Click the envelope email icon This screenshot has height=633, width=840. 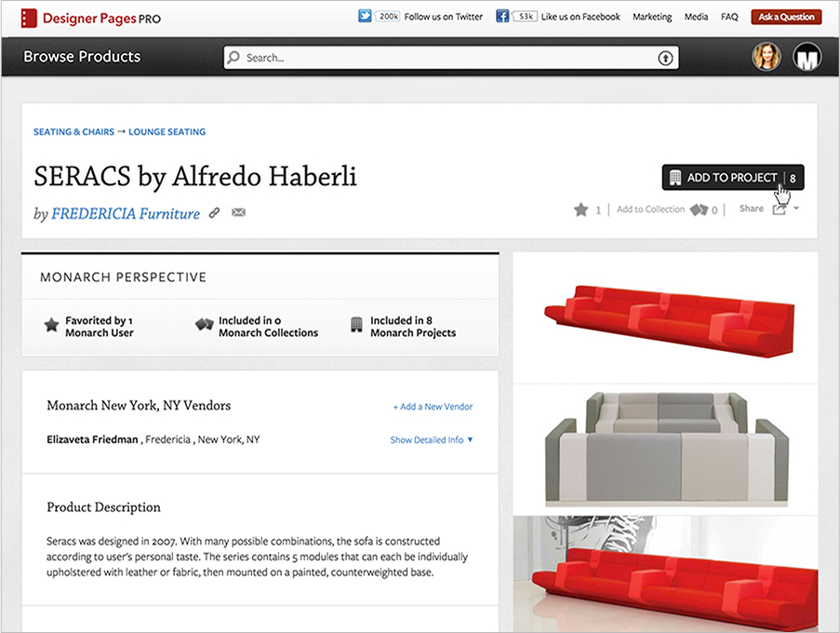tap(238, 213)
